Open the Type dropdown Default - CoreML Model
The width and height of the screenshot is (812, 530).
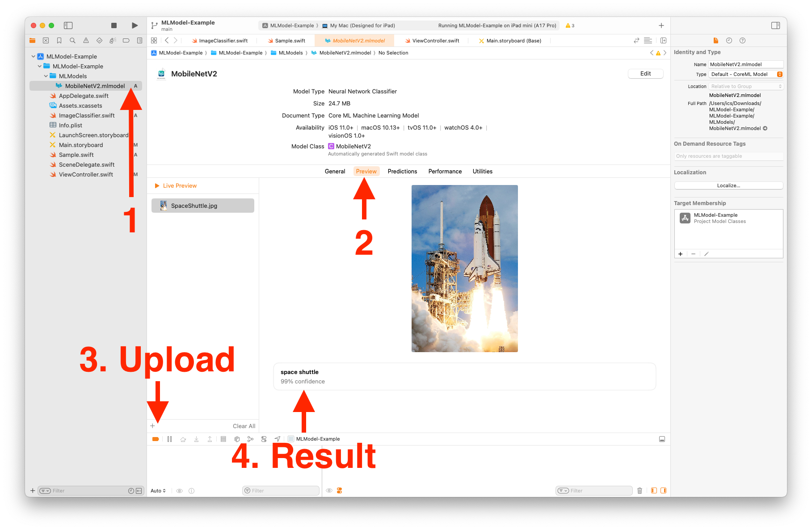point(746,74)
